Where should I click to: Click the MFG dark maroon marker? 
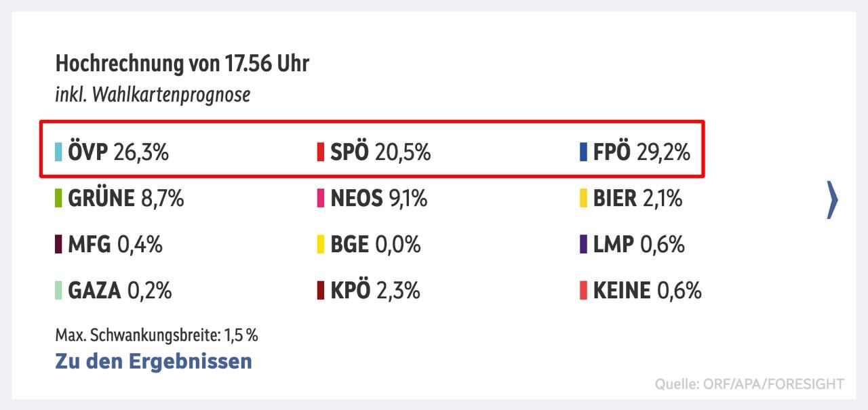coord(58,245)
